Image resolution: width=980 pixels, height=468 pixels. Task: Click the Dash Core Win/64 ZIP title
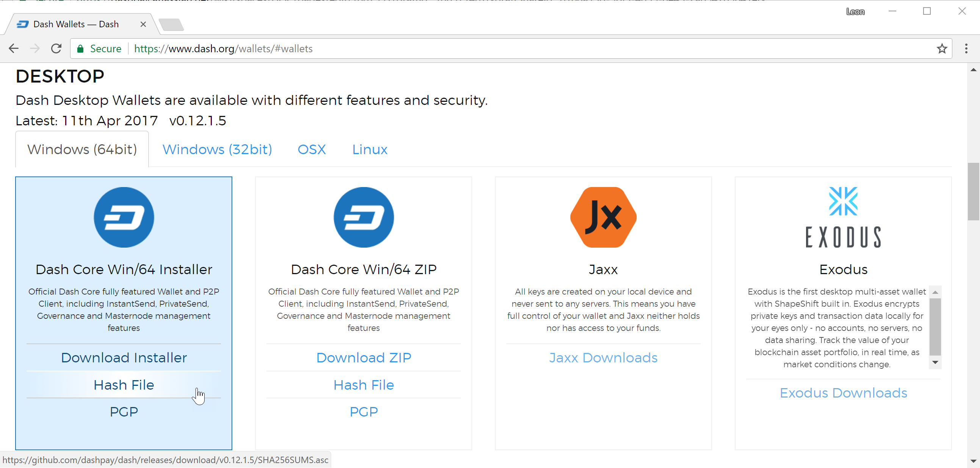[x=364, y=270]
